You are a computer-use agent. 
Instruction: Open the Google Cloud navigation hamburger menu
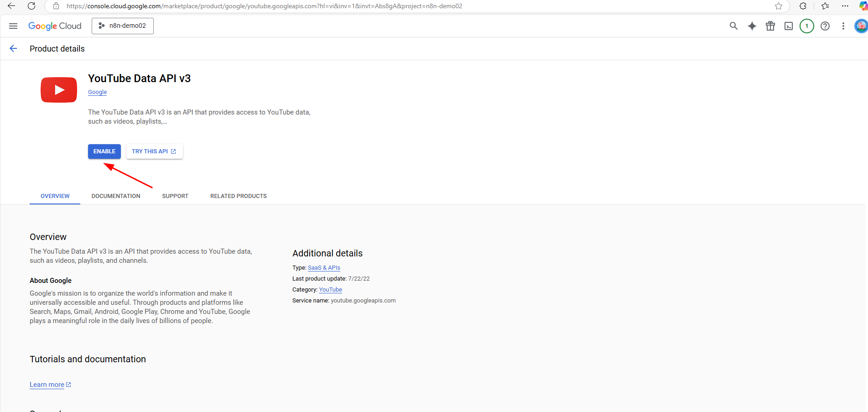coord(13,26)
